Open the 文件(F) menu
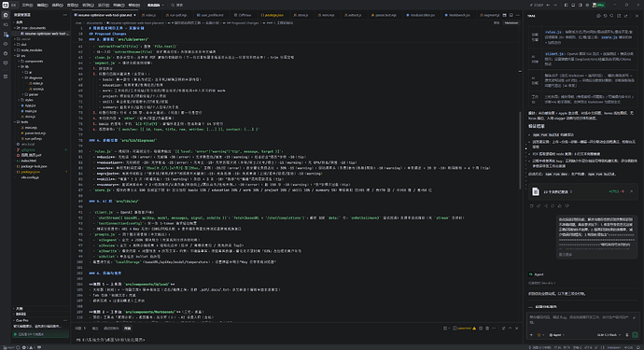Viewport: 644px width, 350px height. 27,5
